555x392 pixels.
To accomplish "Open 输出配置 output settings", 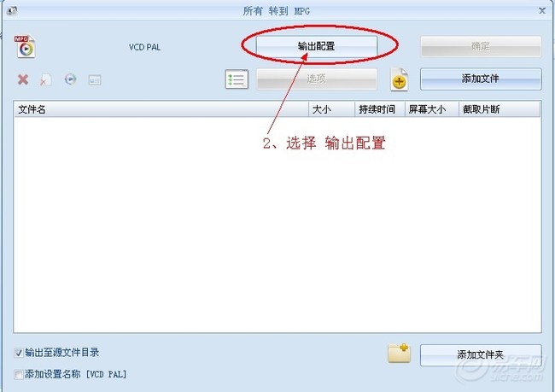I will pyautogui.click(x=317, y=46).
